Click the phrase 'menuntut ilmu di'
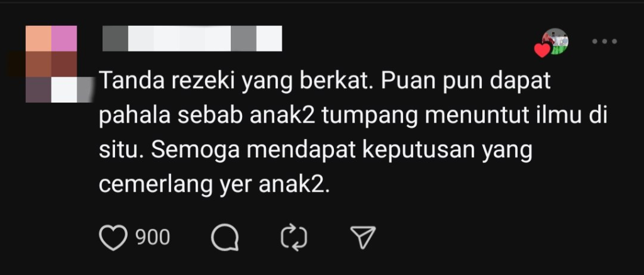This screenshot has width=644, height=275. (x=516, y=116)
